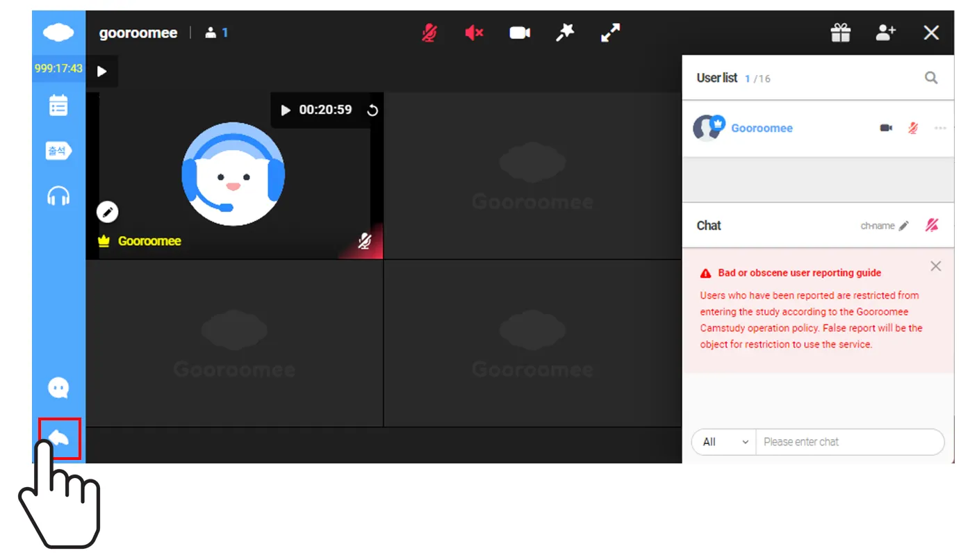
Task: Unmute the microphone in the top toolbar
Action: [429, 33]
